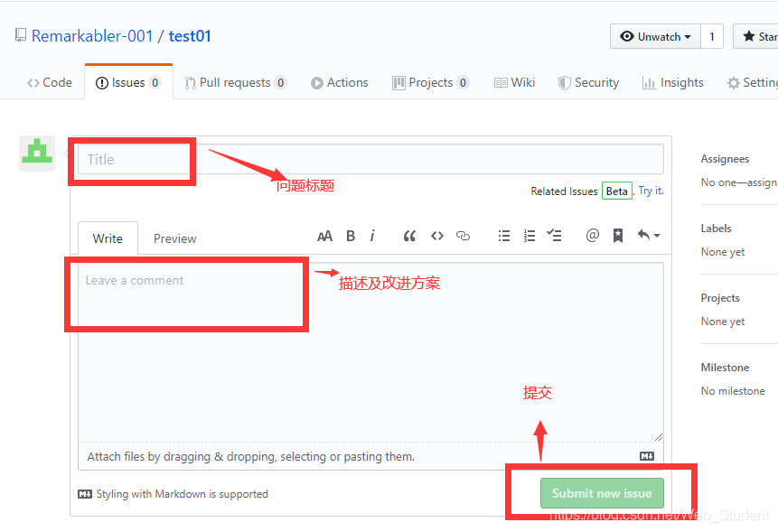Click the Attach files area

point(370,456)
